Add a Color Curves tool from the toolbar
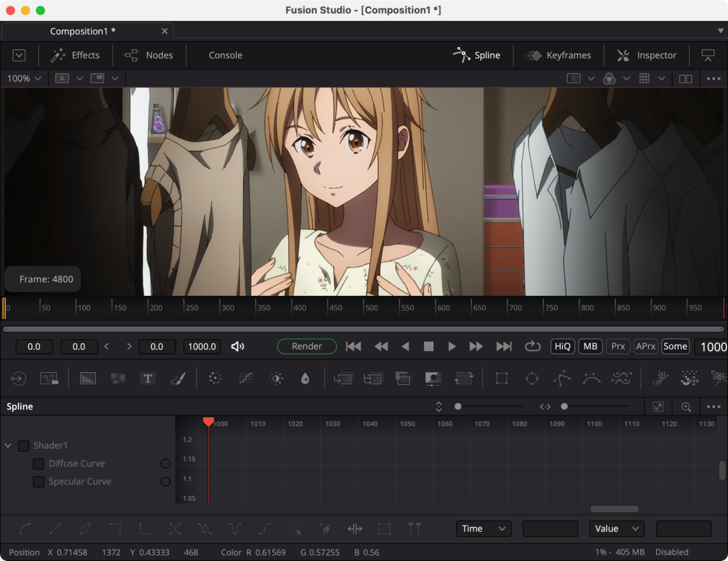The width and height of the screenshot is (728, 561). tap(246, 378)
